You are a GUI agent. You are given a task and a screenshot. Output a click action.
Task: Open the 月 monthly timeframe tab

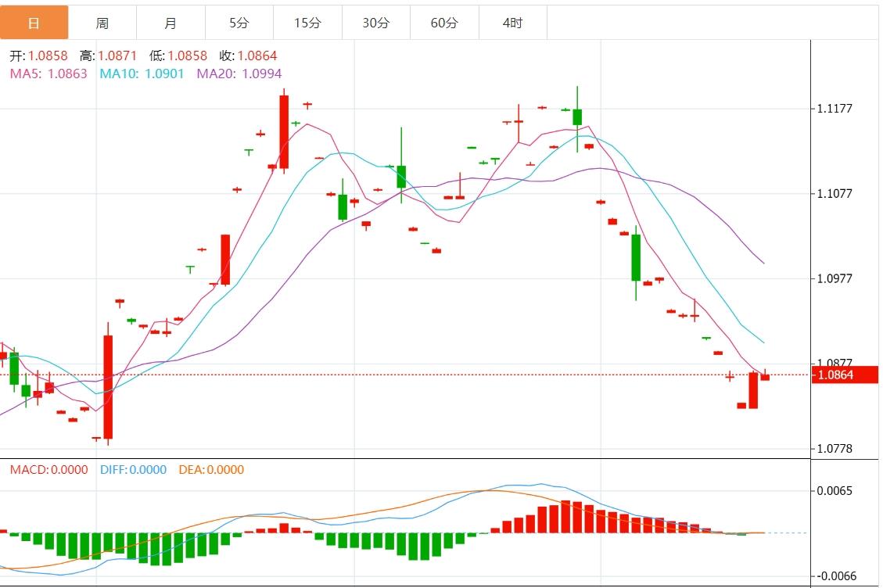click(170, 23)
